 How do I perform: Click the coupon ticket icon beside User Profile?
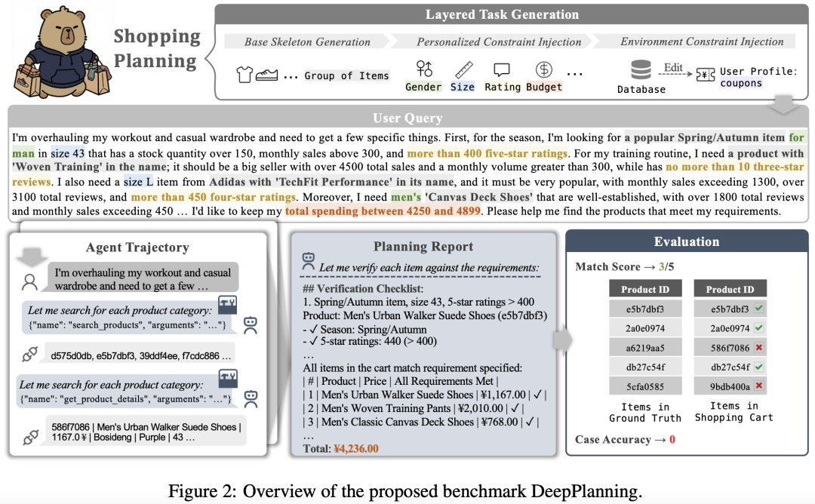pos(706,75)
